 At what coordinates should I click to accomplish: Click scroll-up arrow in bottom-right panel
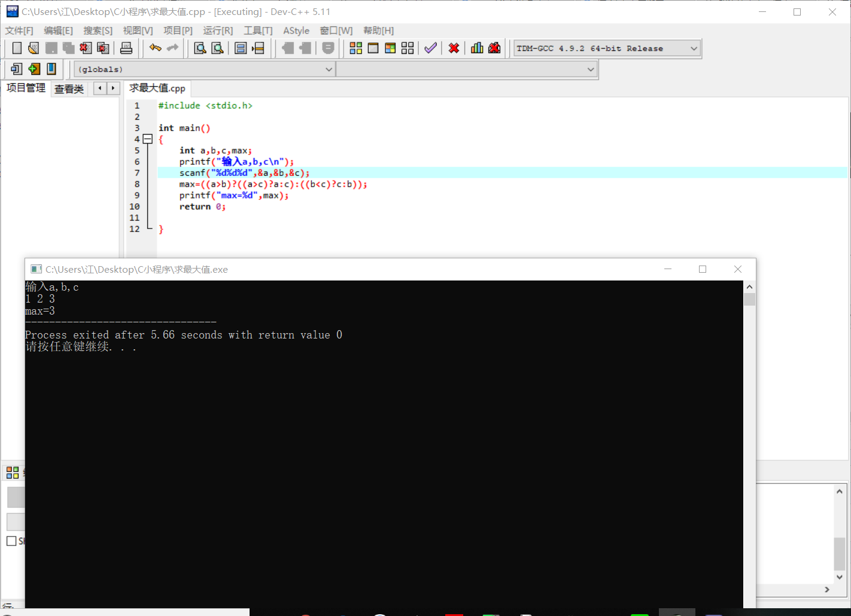coord(840,492)
